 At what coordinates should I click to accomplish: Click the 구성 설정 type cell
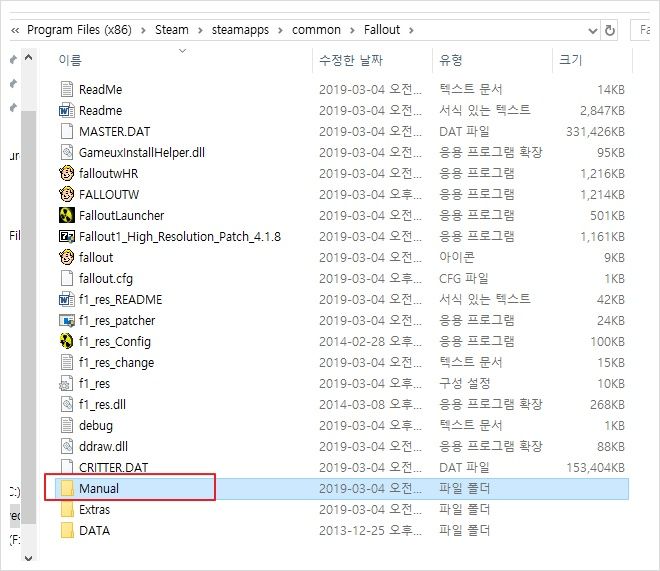point(465,383)
